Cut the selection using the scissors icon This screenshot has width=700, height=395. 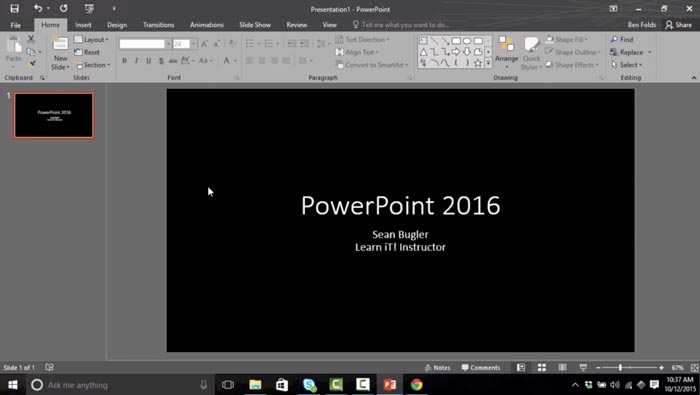31,39
